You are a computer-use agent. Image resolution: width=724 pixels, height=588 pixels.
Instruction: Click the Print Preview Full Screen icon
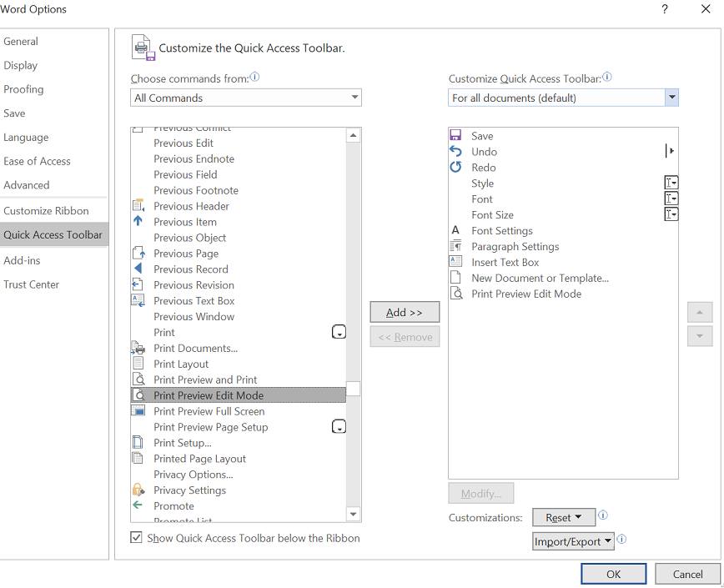pos(138,411)
